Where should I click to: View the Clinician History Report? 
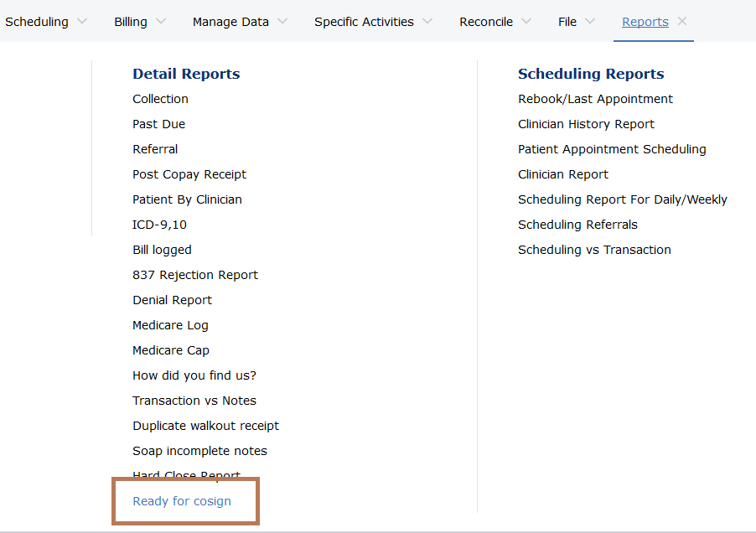[x=586, y=124]
